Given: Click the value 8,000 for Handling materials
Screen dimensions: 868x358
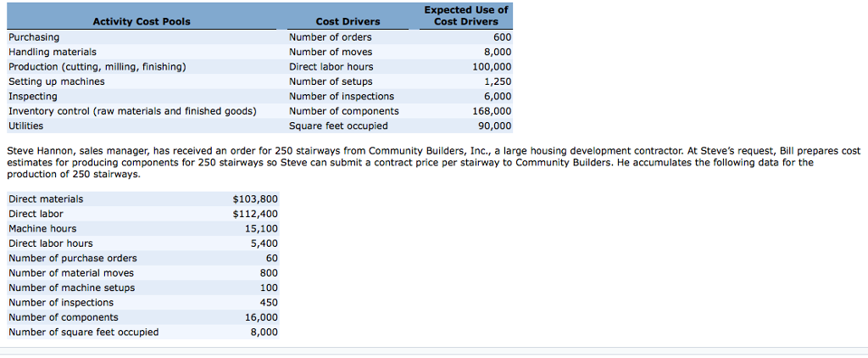Looking at the screenshot, I should (498, 52).
